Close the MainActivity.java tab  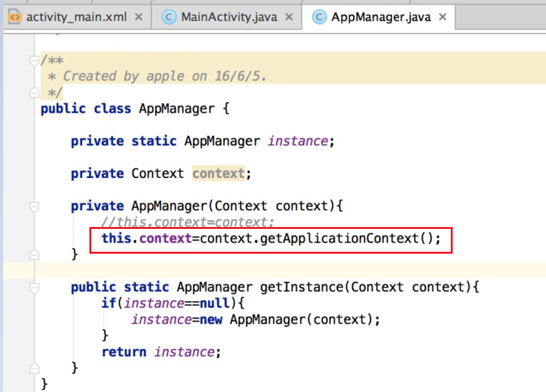[x=289, y=17]
